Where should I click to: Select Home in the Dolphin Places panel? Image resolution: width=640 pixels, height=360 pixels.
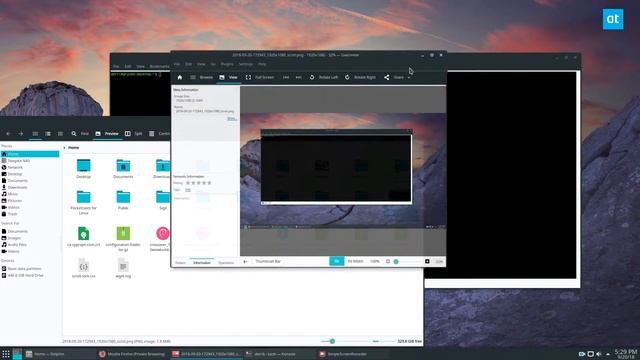30,154
